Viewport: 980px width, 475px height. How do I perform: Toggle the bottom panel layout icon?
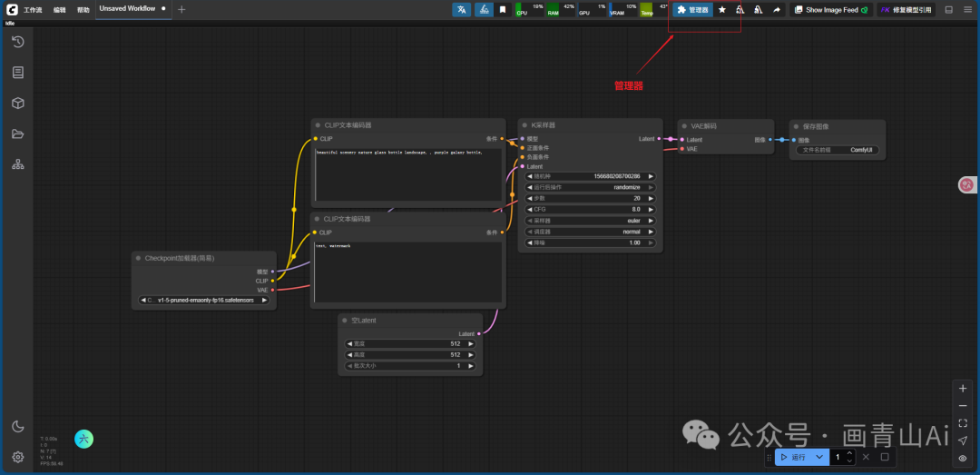[x=949, y=10]
